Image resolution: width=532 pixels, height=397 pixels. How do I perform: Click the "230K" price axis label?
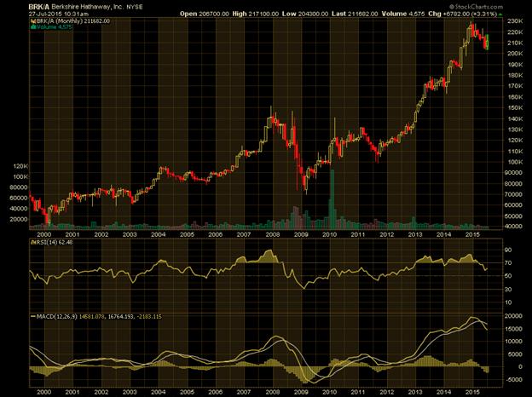[515, 21]
